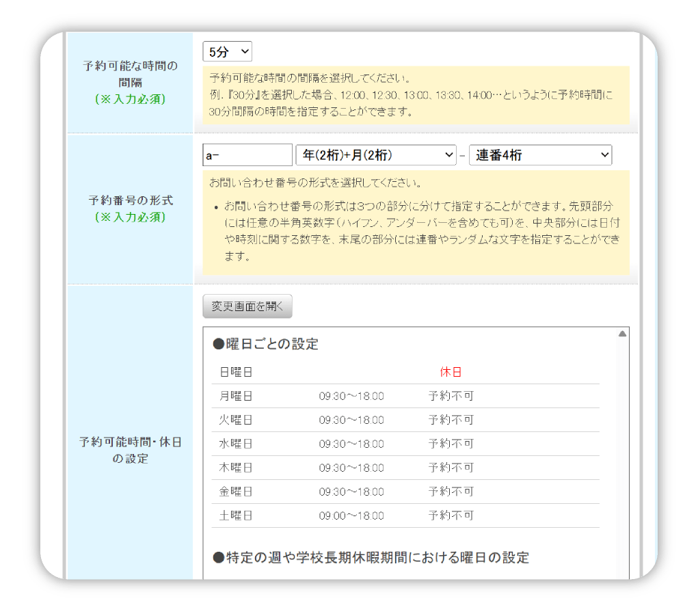Click the 予約可能な時間の間隔 label

[130, 74]
